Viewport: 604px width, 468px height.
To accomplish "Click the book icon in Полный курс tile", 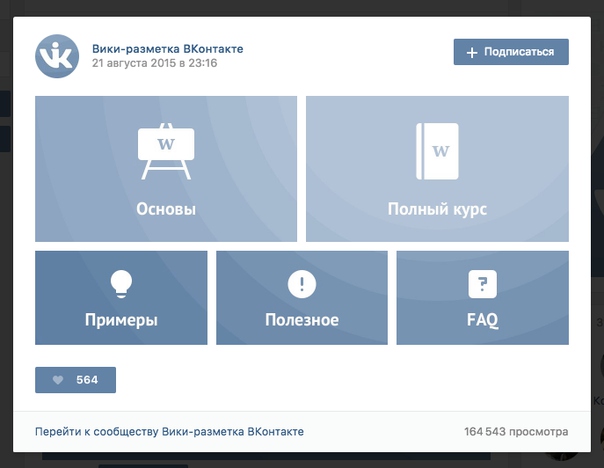I will 437,151.
